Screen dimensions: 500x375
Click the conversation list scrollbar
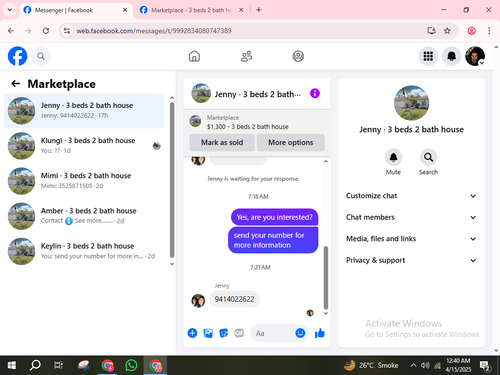pyautogui.click(x=172, y=180)
